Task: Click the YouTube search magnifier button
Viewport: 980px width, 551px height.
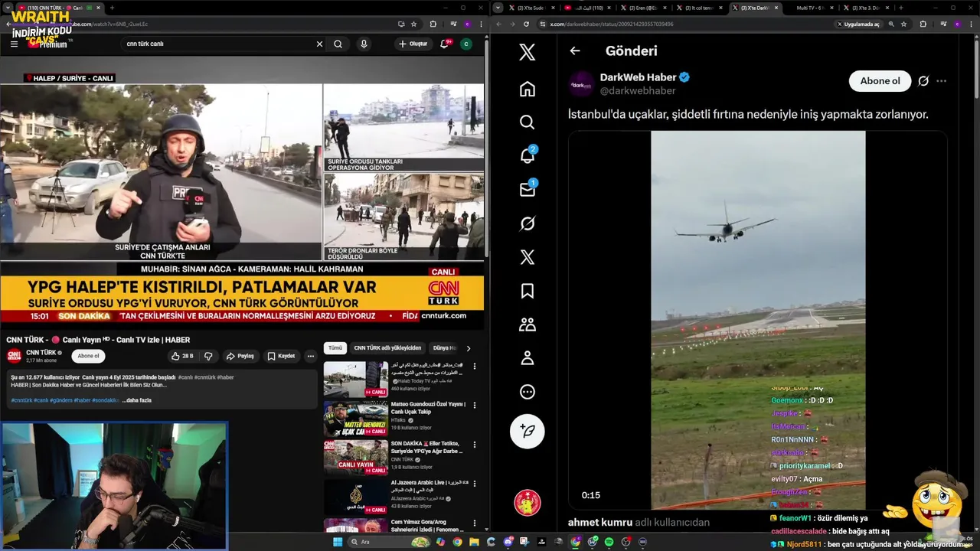Action: coord(338,44)
